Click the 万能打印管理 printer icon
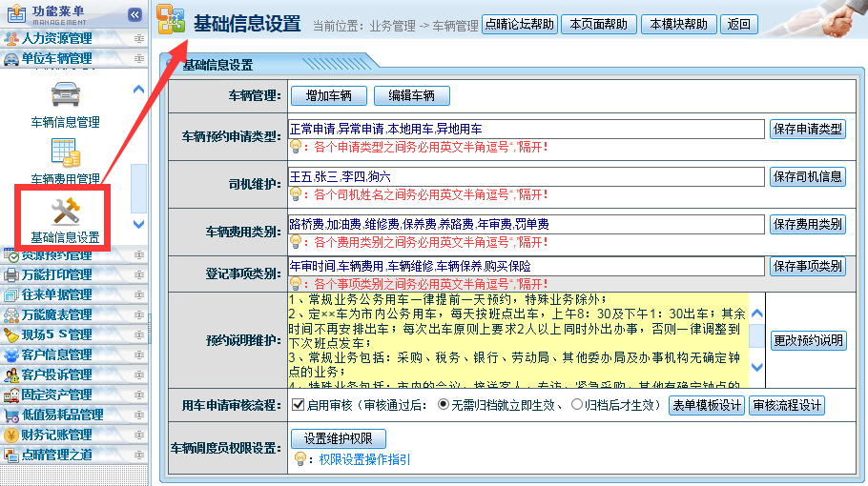 (11, 275)
